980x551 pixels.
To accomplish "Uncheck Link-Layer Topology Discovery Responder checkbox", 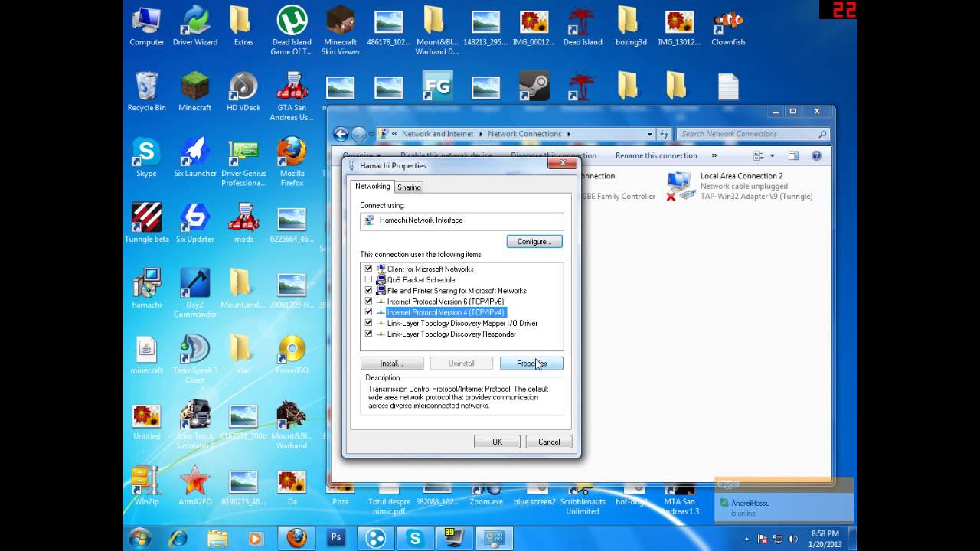I will pyautogui.click(x=368, y=334).
